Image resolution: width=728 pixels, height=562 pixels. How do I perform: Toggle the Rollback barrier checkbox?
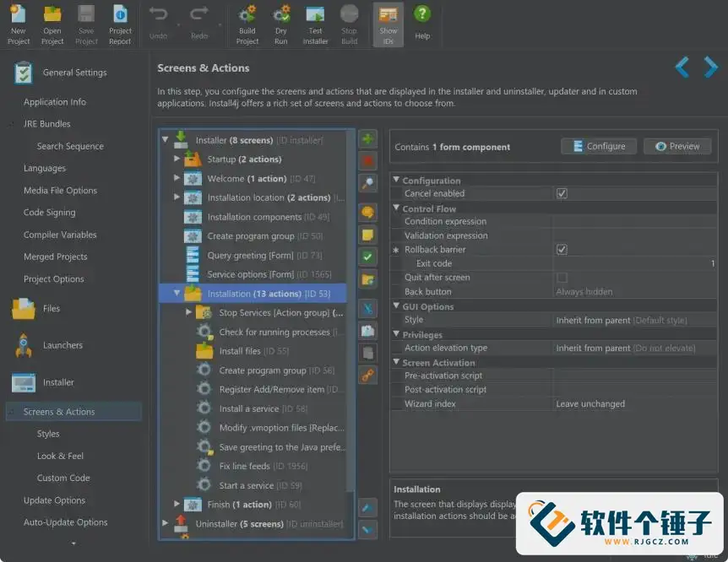click(x=562, y=250)
